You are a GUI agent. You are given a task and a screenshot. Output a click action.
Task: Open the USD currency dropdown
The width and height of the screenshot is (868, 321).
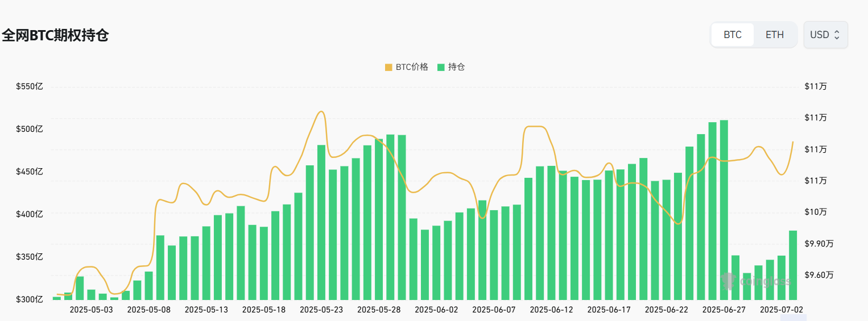pos(825,35)
